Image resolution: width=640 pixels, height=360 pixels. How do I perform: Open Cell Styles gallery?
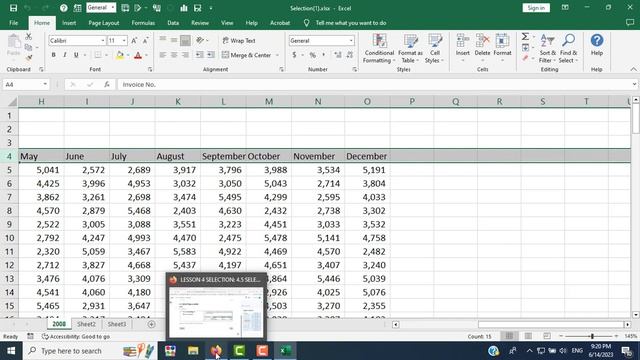pyautogui.click(x=435, y=48)
